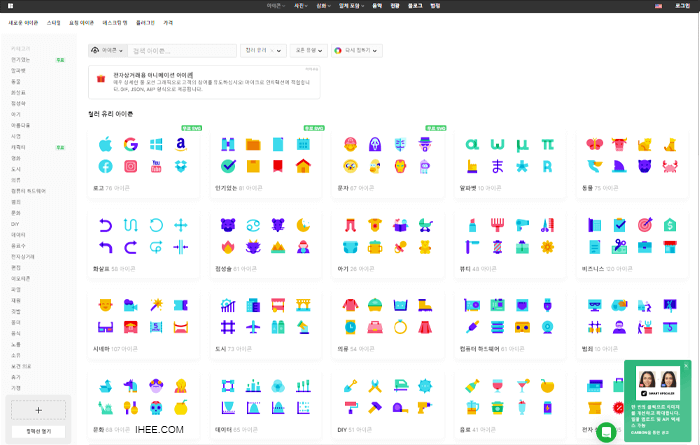Screen dimensions: 700x445
Task: Click the open collection button below plus box
Action: (x=38, y=432)
